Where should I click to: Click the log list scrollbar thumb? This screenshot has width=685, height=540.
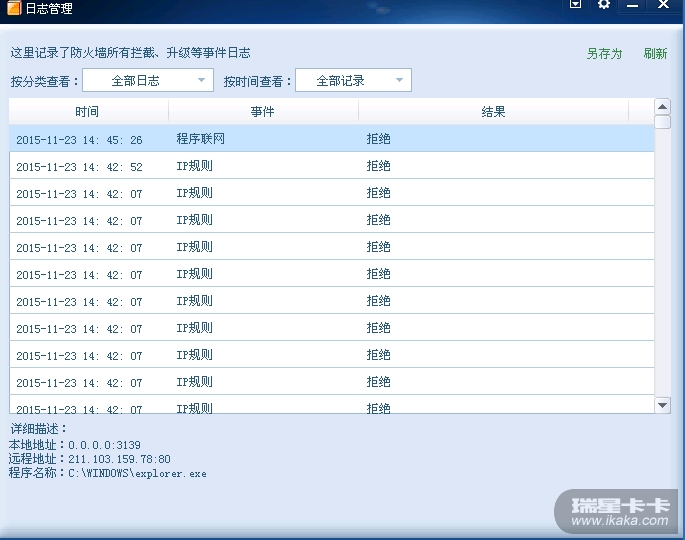click(x=662, y=121)
